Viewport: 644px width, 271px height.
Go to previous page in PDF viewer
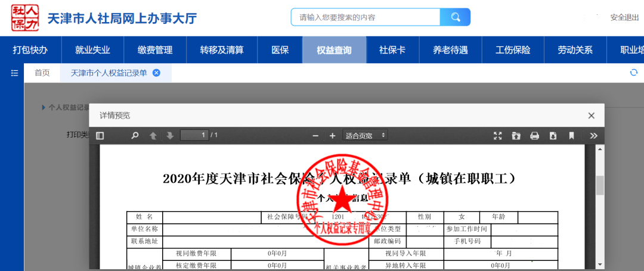(153, 136)
